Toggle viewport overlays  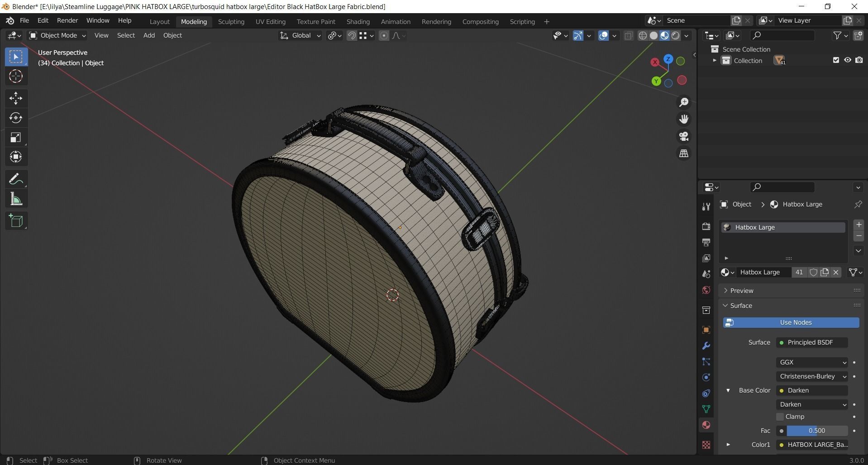pos(603,36)
